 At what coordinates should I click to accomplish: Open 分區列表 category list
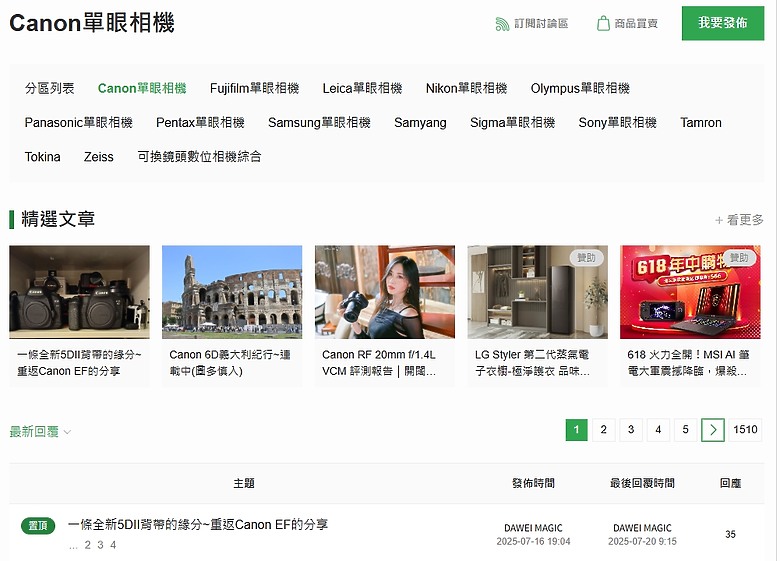(50, 89)
